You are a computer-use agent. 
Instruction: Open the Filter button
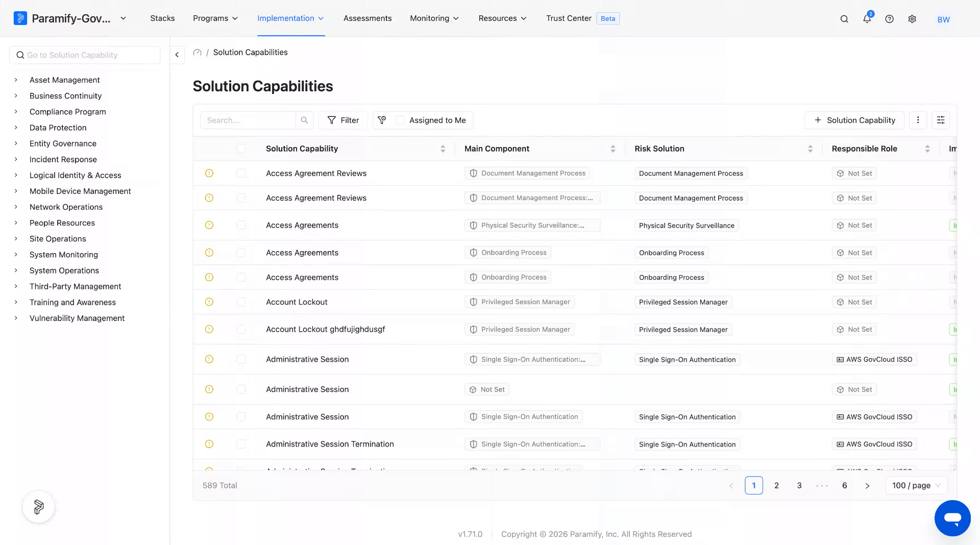pyautogui.click(x=343, y=120)
